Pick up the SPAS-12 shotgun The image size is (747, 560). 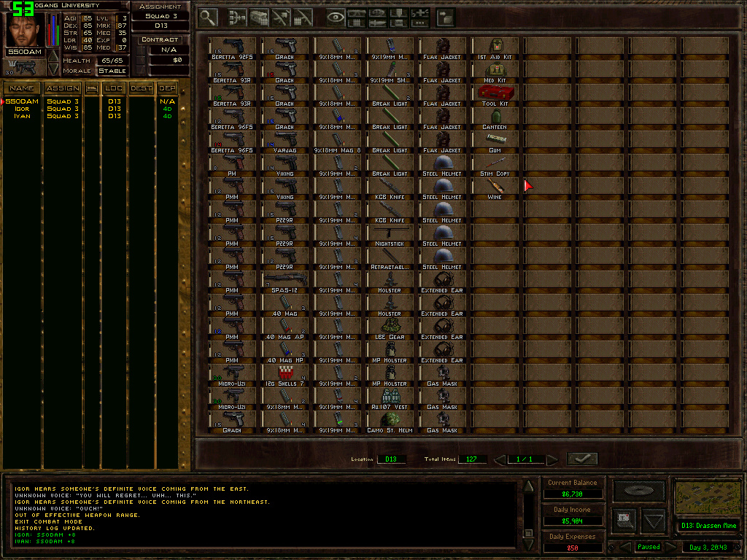pyautogui.click(x=285, y=281)
